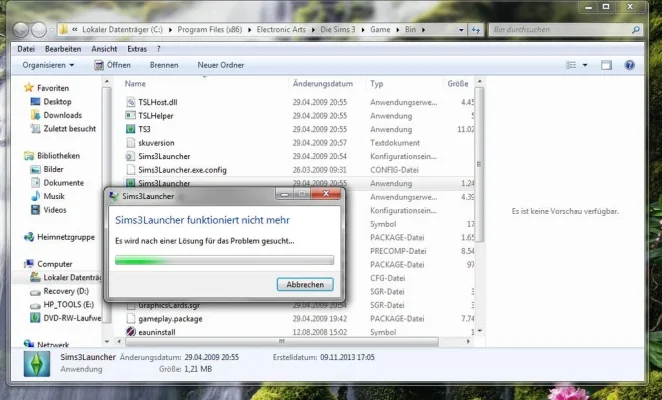
Task: Click the Back navigation arrow button
Action: coord(21,30)
